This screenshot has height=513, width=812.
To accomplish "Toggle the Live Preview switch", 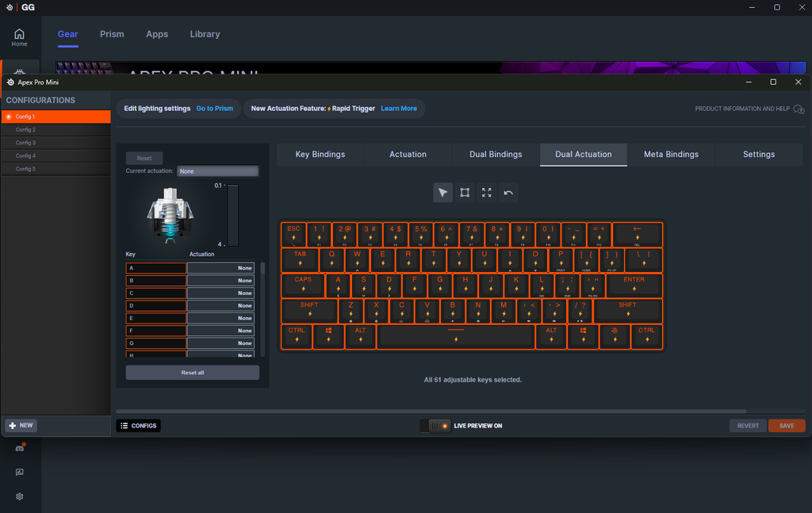I will [x=435, y=426].
